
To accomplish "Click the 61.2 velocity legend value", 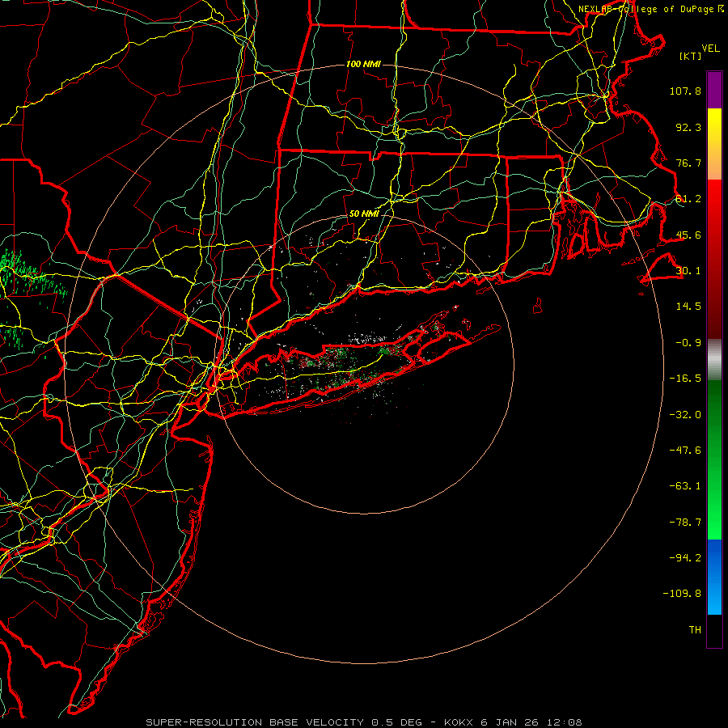I will 688,199.
